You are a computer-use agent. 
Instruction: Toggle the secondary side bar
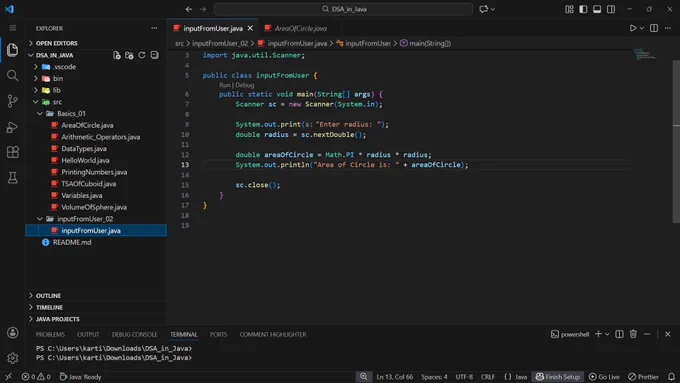pos(611,9)
